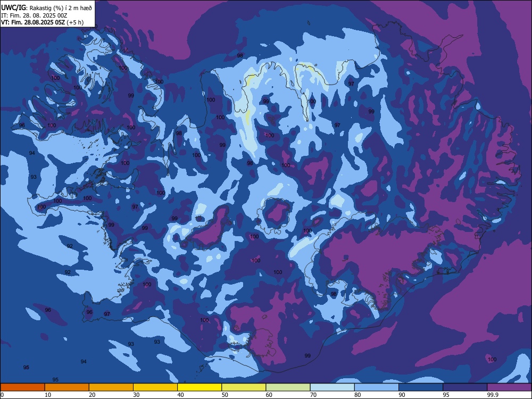Screen dimensions: 532x399
Task: Click the 'VT: Fim. 28.08.2025 05Z (+5 h)' line
Action: pos(43,23)
